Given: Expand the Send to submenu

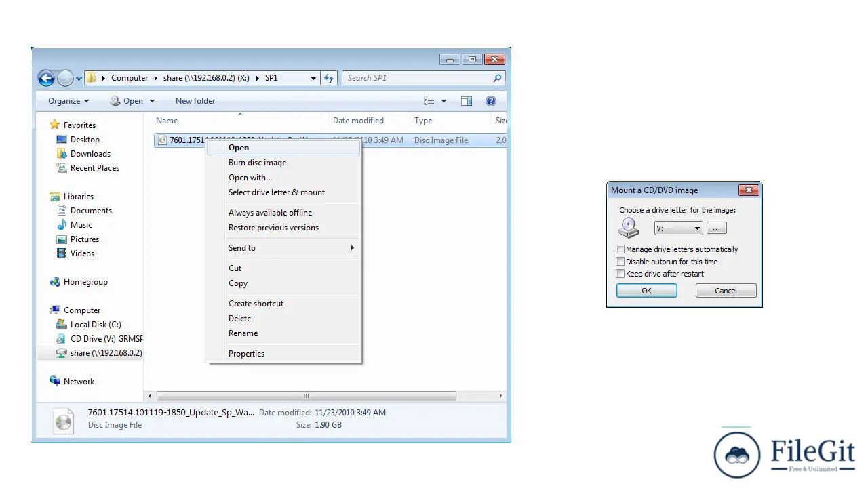Looking at the screenshot, I should (x=284, y=248).
